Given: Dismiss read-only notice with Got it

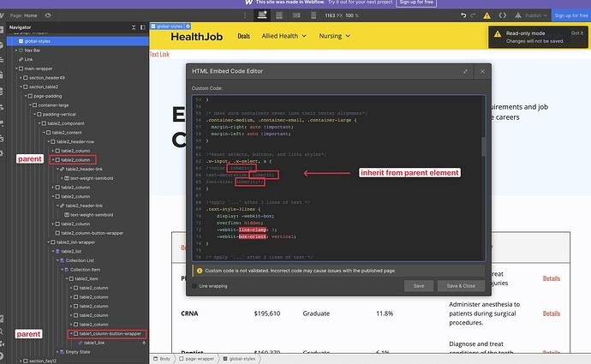Looking at the screenshot, I should [x=577, y=33].
